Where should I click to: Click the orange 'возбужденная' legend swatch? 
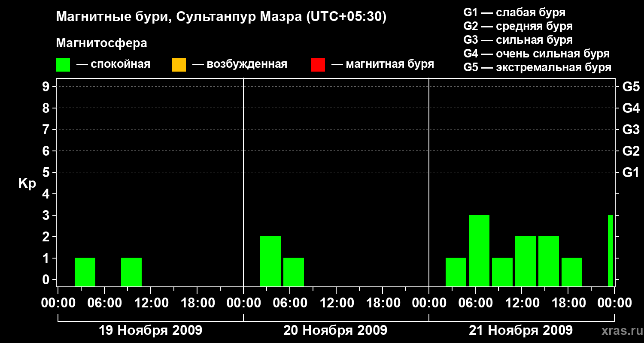(179, 65)
